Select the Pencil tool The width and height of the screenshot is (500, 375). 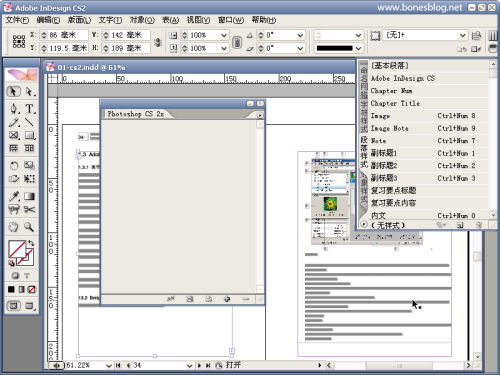coord(13,122)
